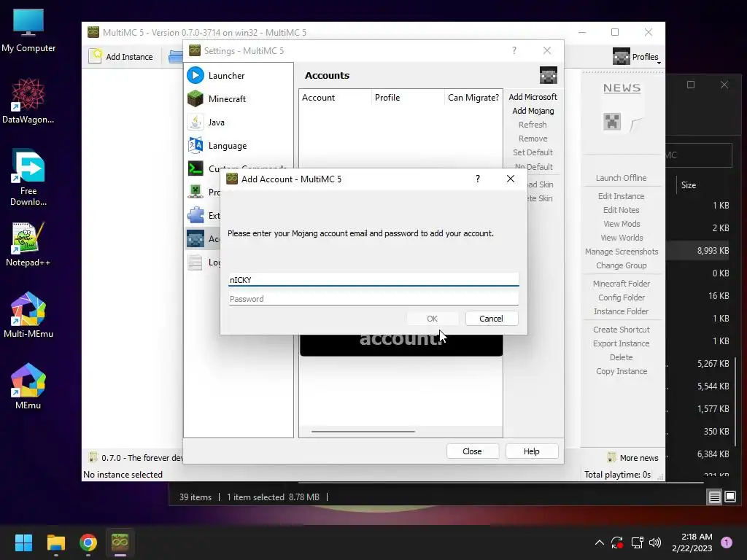Click Copy Instance in side panel
The width and height of the screenshot is (747, 560).
click(x=621, y=371)
